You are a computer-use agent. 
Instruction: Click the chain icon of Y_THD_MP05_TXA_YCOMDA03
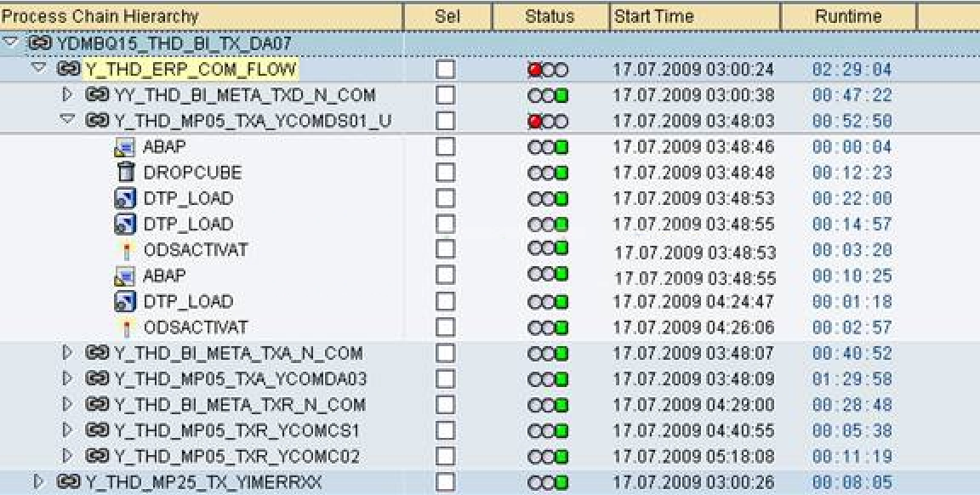(97, 378)
